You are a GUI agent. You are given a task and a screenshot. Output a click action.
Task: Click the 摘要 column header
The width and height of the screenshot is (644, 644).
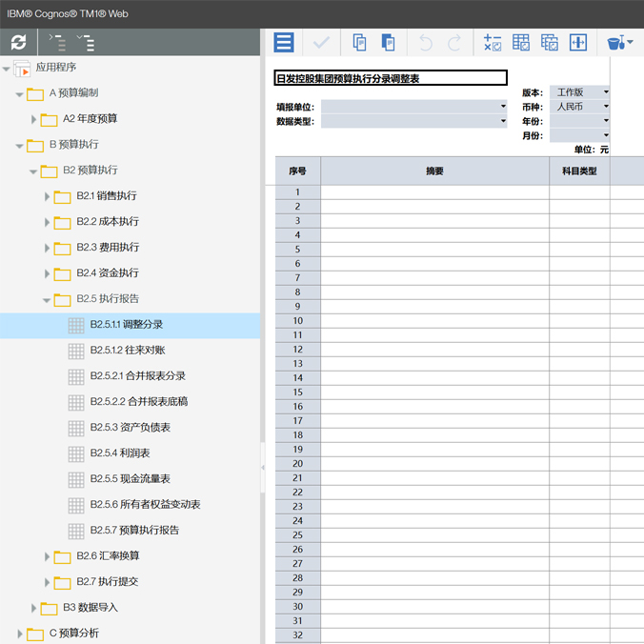(x=434, y=171)
